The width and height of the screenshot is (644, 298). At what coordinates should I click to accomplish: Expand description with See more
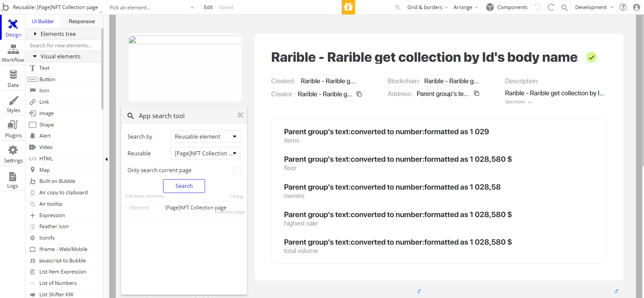pos(518,102)
